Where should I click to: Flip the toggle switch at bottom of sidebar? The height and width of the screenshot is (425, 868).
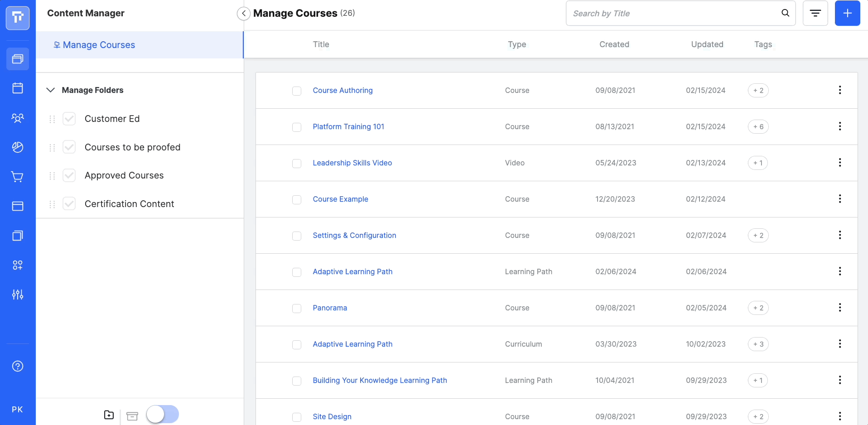tap(162, 414)
